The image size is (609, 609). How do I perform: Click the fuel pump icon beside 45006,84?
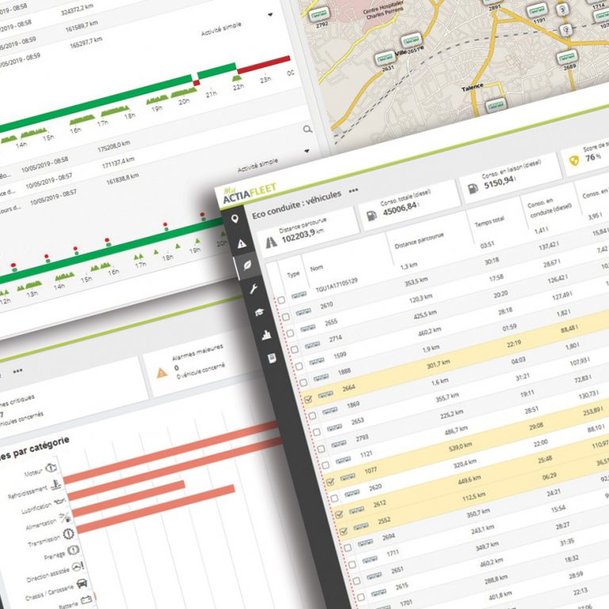tap(372, 216)
